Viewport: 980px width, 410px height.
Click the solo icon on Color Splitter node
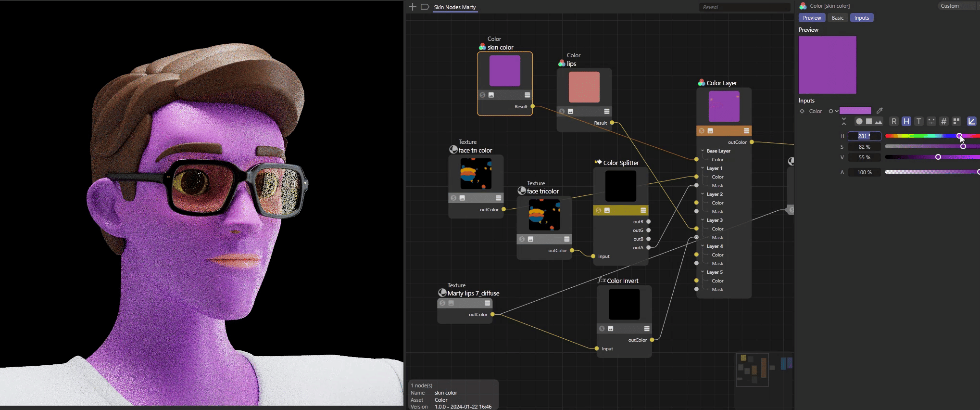598,210
